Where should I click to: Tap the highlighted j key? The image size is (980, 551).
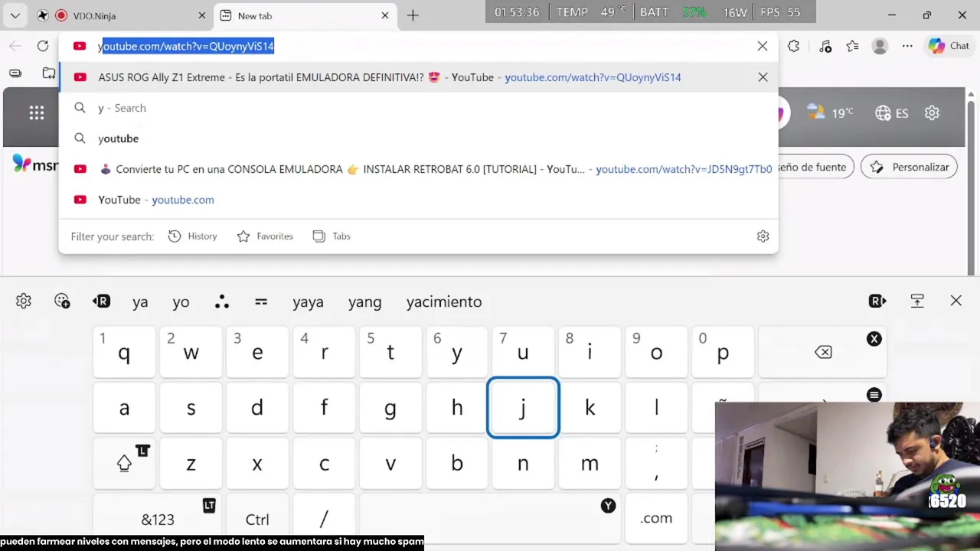click(x=523, y=408)
